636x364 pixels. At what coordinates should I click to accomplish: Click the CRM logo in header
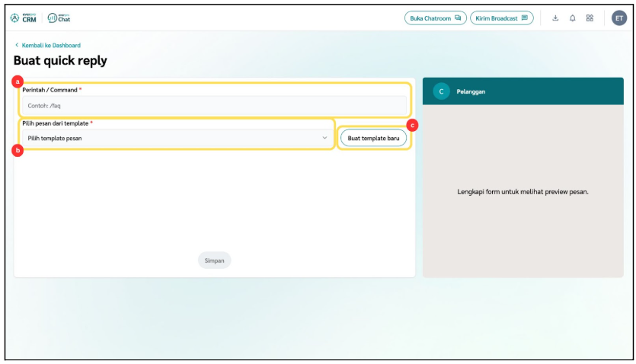point(24,18)
